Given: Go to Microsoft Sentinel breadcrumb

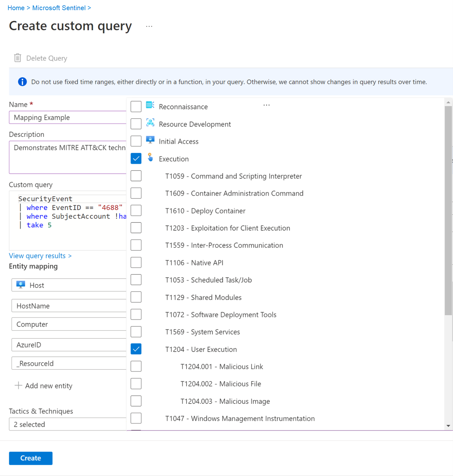Looking at the screenshot, I should (59, 8).
